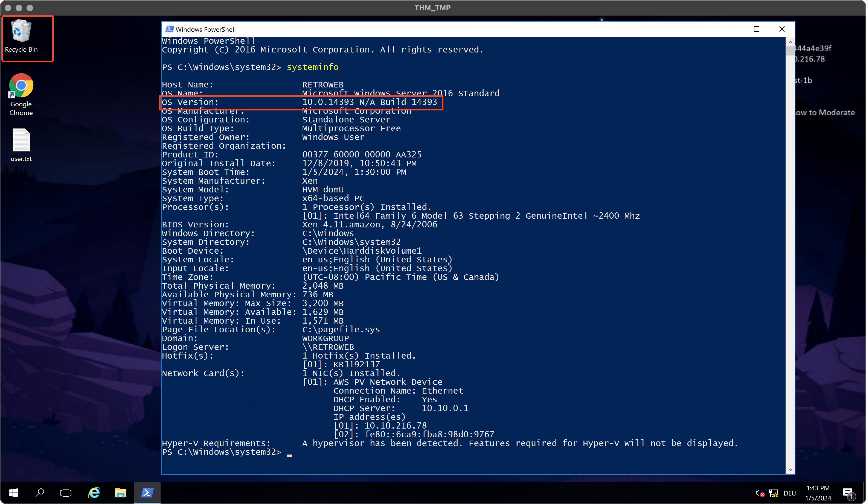Open taskbar search magnifier

point(39,493)
